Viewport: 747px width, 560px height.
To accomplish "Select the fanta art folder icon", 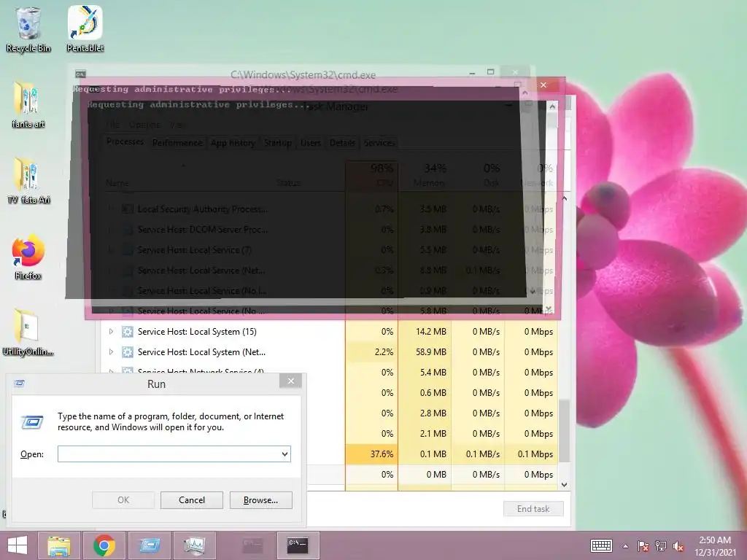I will (x=28, y=105).
